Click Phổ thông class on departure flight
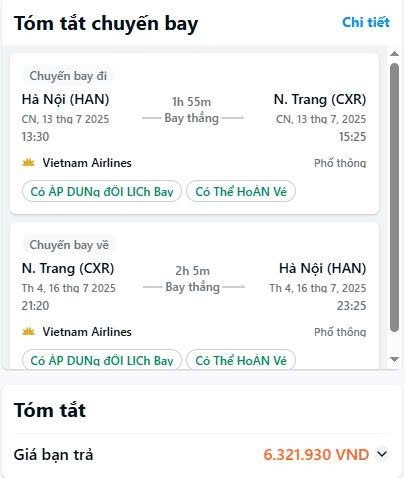The width and height of the screenshot is (405, 478). coord(340,163)
